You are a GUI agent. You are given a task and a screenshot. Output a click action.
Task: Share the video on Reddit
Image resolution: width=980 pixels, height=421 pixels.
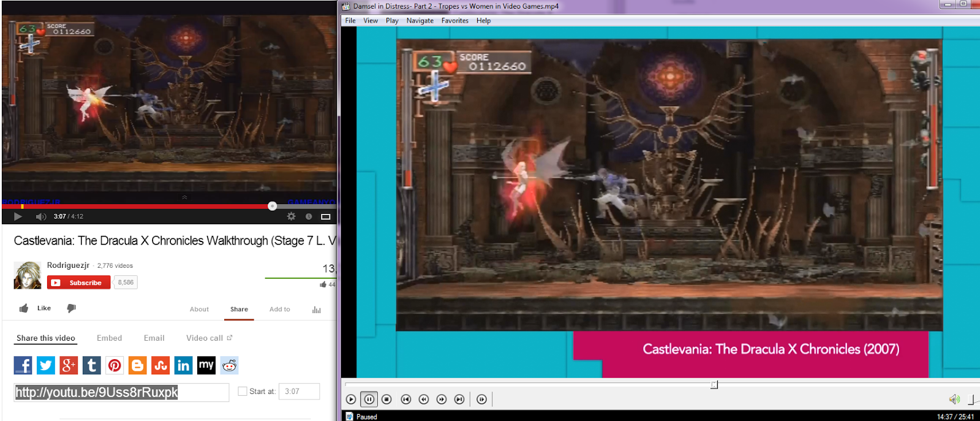pos(230,366)
